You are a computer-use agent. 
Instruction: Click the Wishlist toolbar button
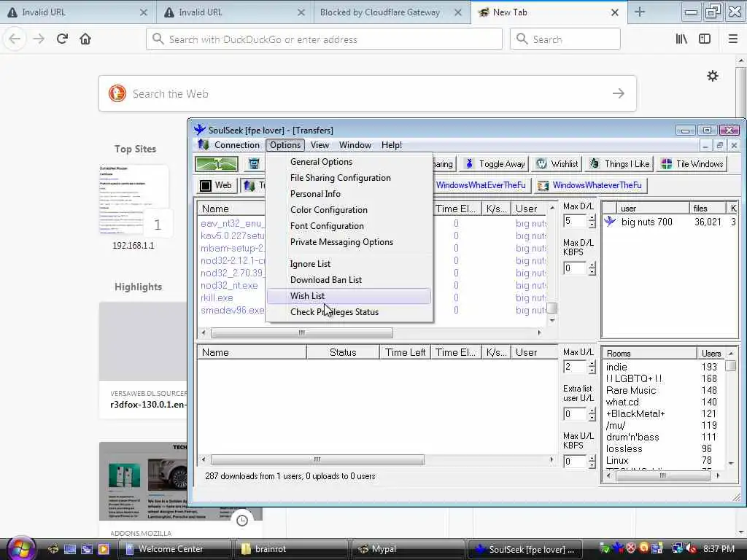pos(557,164)
